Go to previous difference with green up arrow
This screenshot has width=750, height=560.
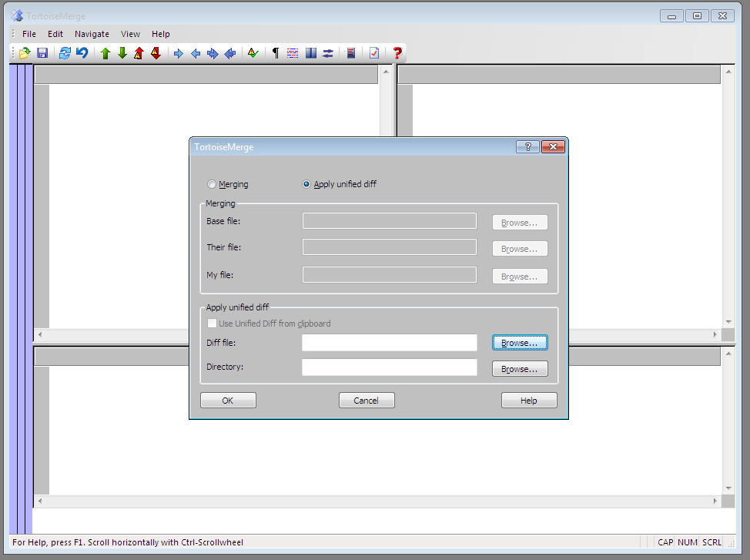coord(105,53)
